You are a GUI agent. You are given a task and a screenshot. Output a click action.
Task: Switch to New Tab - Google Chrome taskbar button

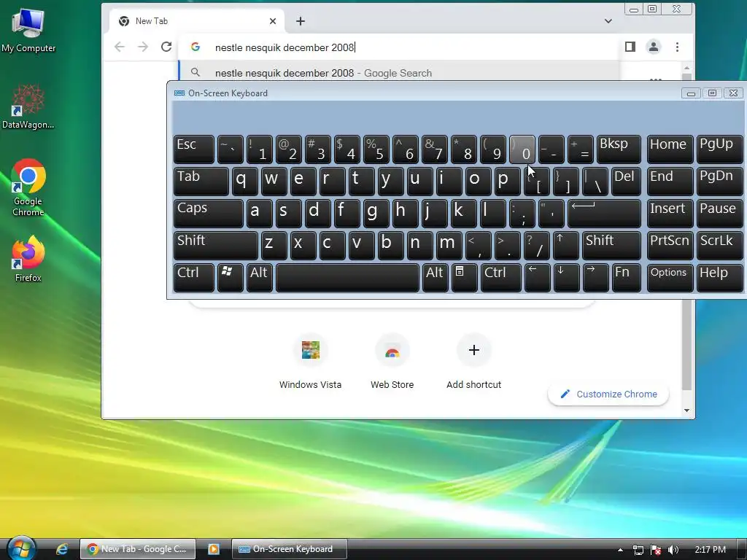point(138,549)
